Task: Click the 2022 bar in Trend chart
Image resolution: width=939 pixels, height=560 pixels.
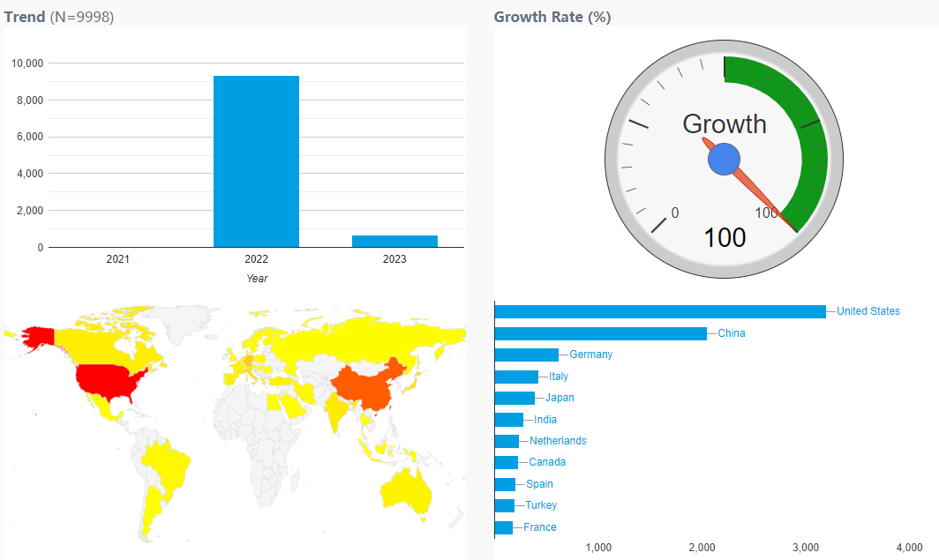Action: (x=256, y=161)
